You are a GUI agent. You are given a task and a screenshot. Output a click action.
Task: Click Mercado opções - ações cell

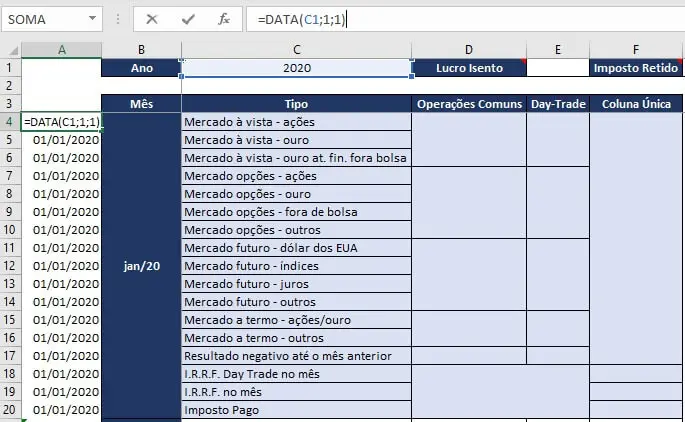(297, 176)
